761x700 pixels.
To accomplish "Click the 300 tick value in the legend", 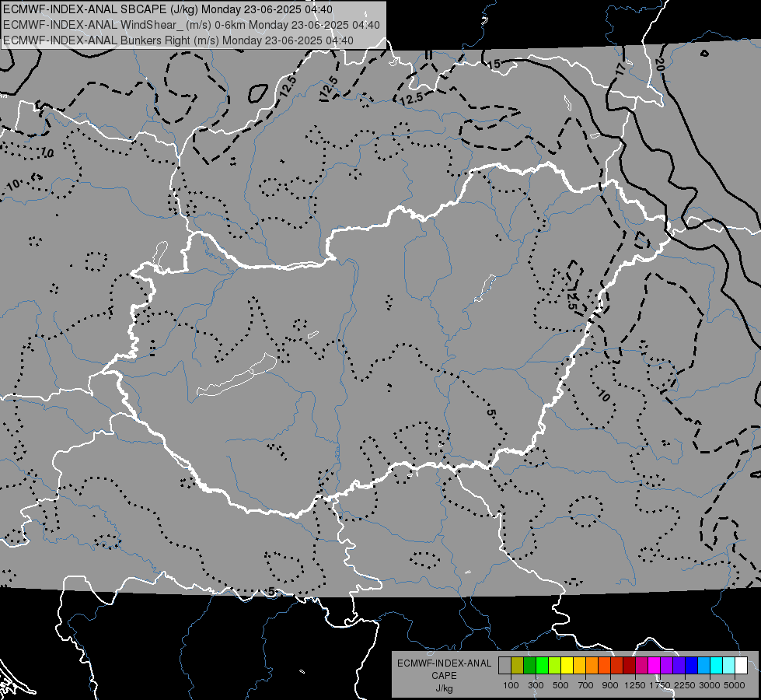I will tap(536, 685).
